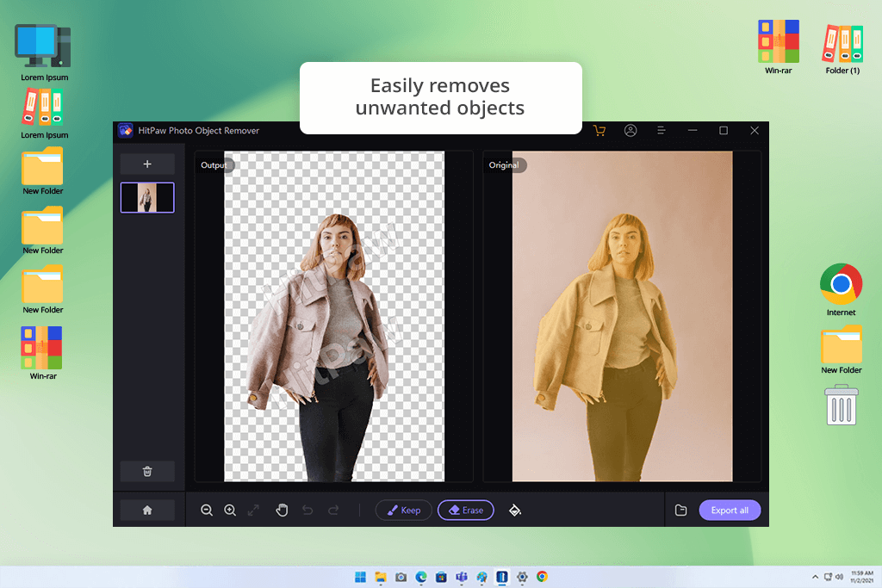
Task: Open the volume control in system tray
Action: tap(839, 577)
